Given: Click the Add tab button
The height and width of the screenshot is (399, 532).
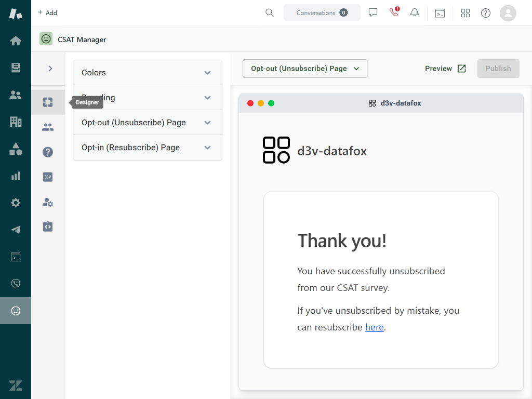Looking at the screenshot, I should tap(47, 13).
